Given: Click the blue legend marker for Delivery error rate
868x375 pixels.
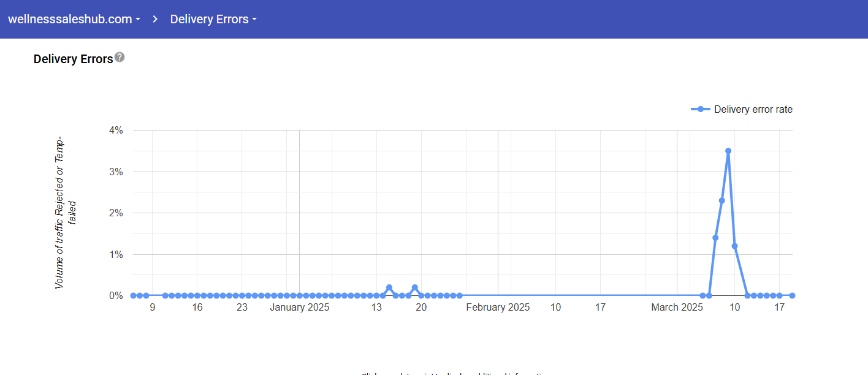Looking at the screenshot, I should point(701,109).
